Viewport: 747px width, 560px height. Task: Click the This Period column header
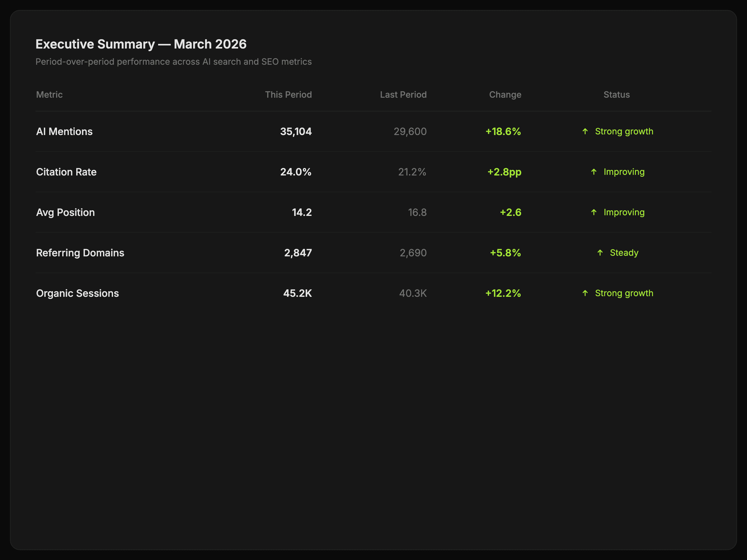point(288,95)
